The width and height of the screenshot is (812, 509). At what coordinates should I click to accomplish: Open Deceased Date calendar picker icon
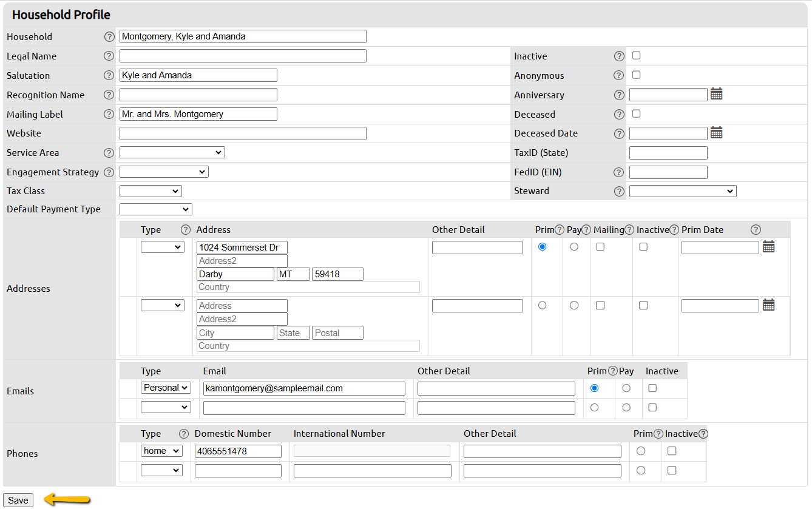(716, 133)
